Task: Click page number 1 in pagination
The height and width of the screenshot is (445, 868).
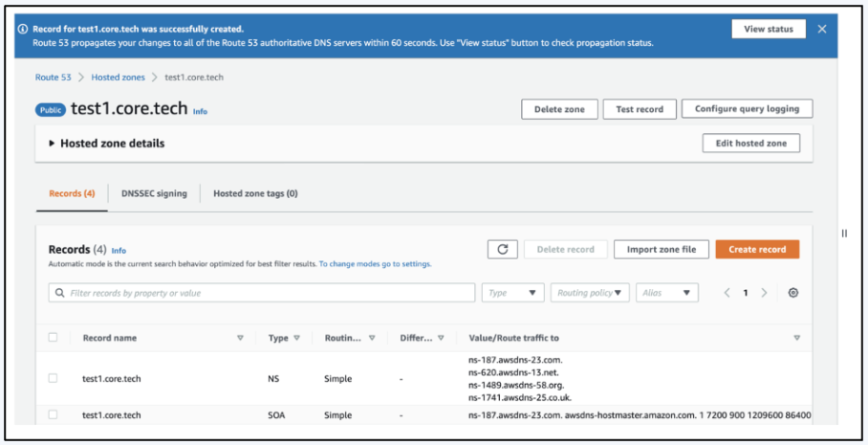Action: click(x=745, y=293)
